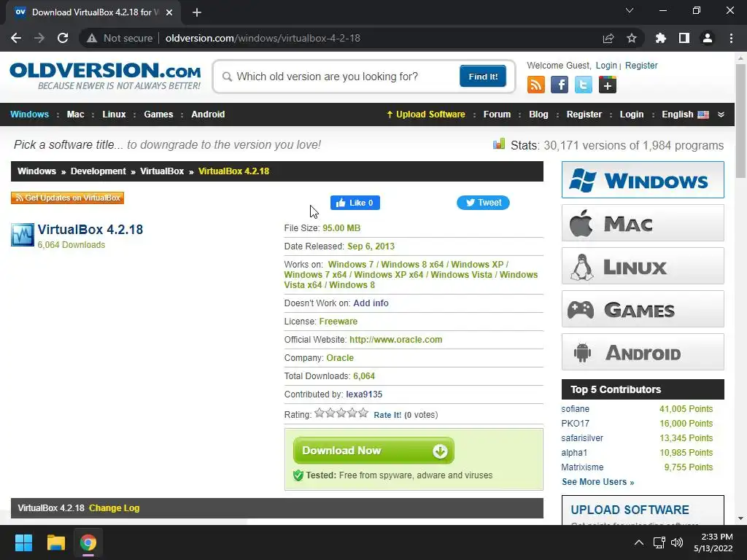Click the plus share icon in the header
Screen dimensions: 747x560
[x=608, y=85]
